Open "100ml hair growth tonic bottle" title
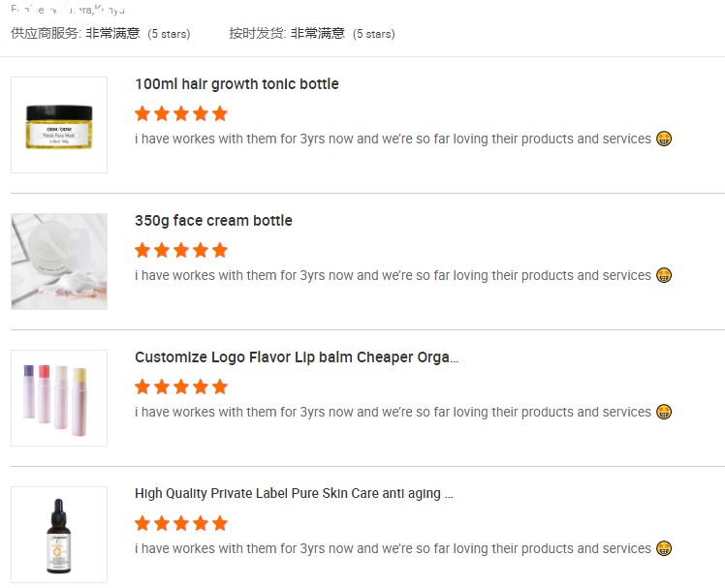This screenshot has height=588, width=725. point(236,84)
